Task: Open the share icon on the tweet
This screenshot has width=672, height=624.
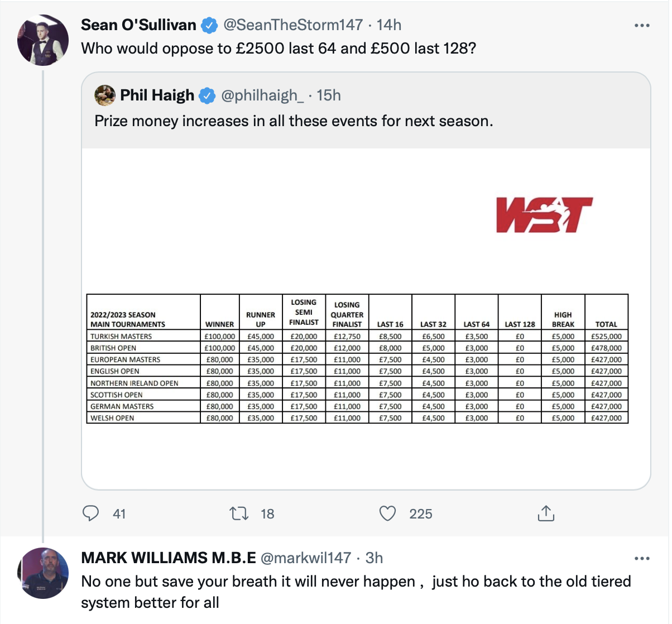Action: [546, 513]
